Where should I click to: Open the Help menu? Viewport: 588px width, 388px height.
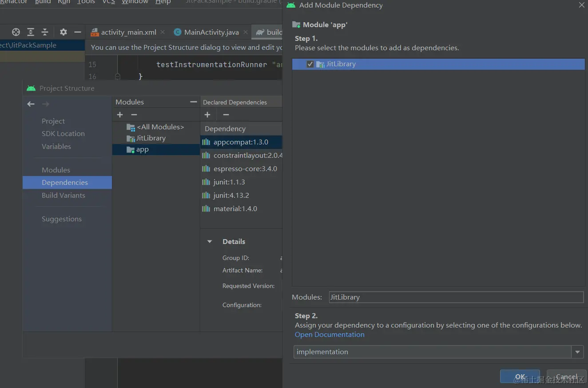click(163, 2)
